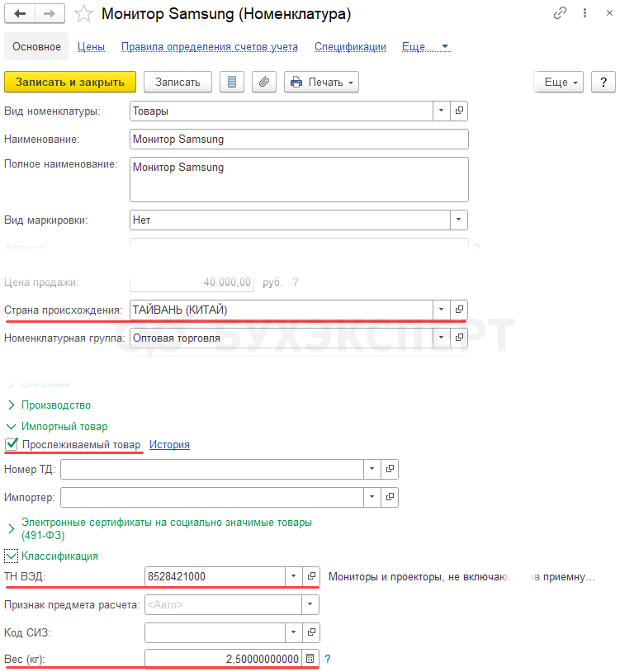Expand Номенклатурная группа dropdown list
The height and width of the screenshot is (672, 620).
(x=442, y=338)
